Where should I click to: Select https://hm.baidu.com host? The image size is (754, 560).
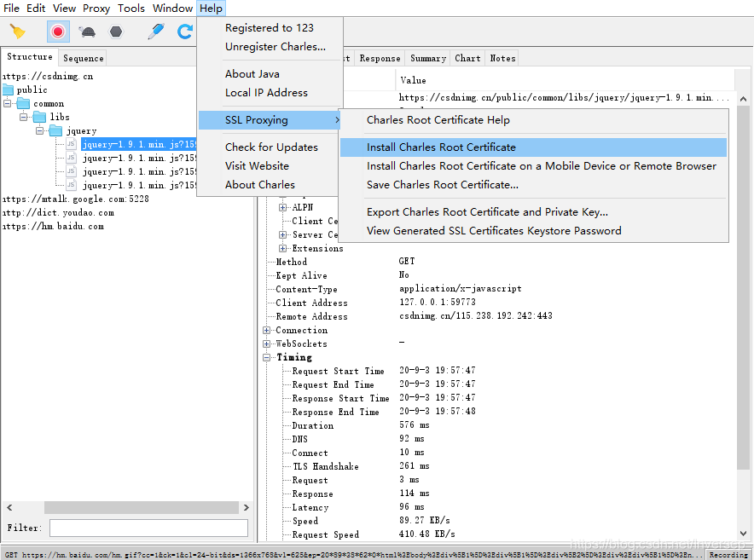pos(53,227)
